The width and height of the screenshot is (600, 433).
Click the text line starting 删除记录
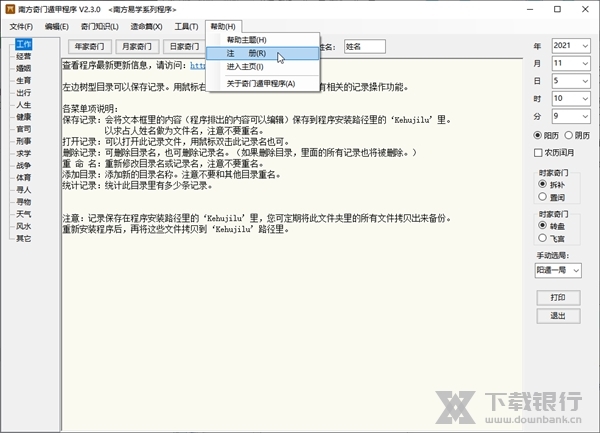[240, 153]
